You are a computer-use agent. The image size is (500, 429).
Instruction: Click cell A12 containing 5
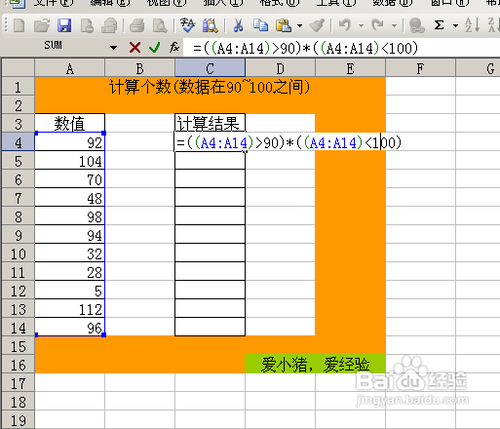(x=70, y=291)
